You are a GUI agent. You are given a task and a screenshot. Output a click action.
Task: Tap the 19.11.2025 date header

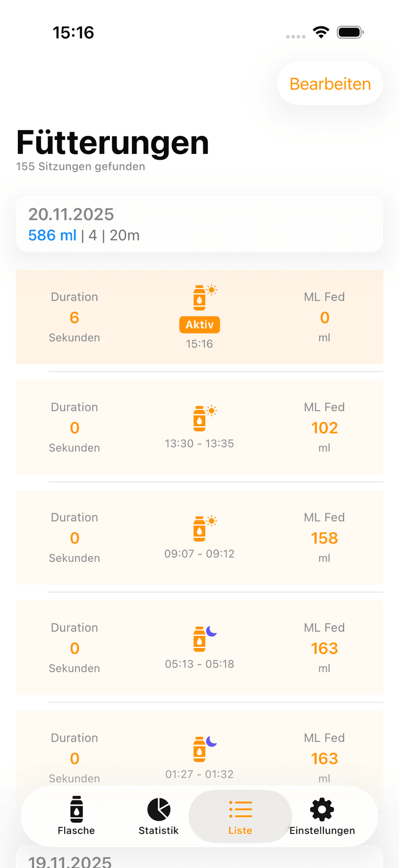tap(70, 861)
